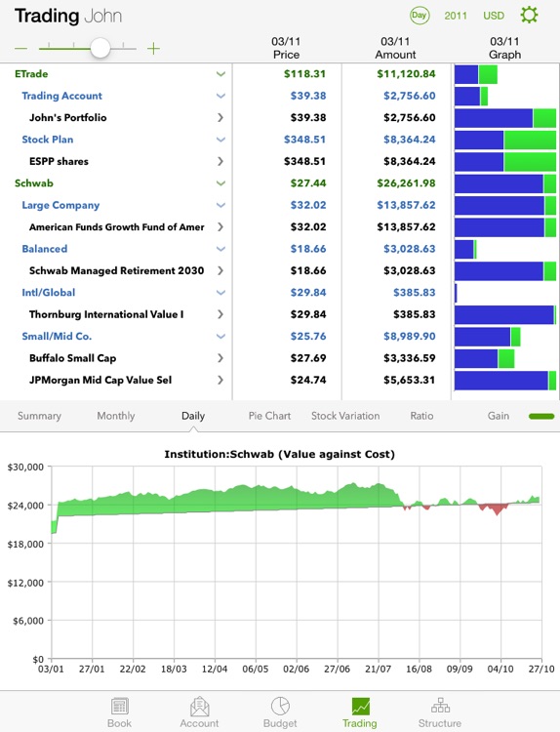This screenshot has width=560, height=732.
Task: Select the ETrade row label
Action: (31, 74)
